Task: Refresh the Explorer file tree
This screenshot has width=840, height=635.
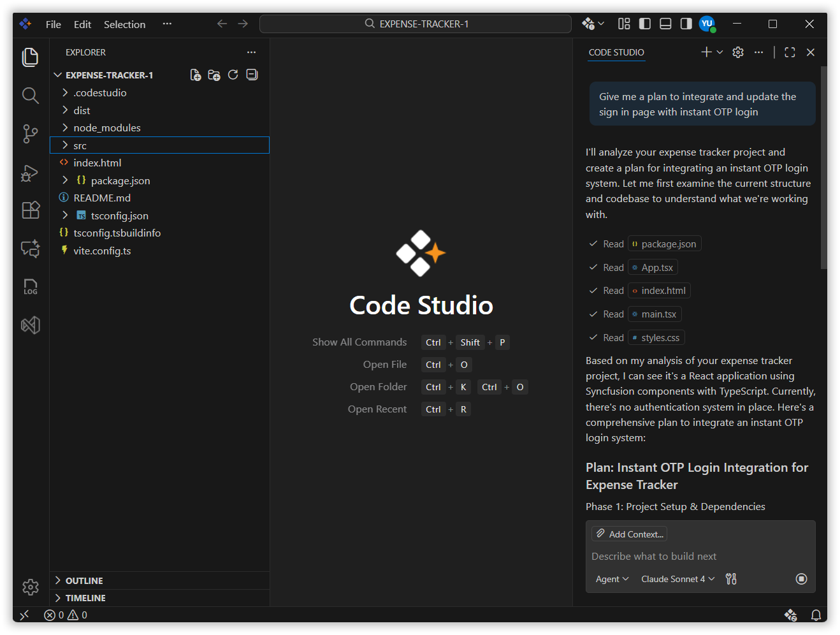Action: [233, 75]
